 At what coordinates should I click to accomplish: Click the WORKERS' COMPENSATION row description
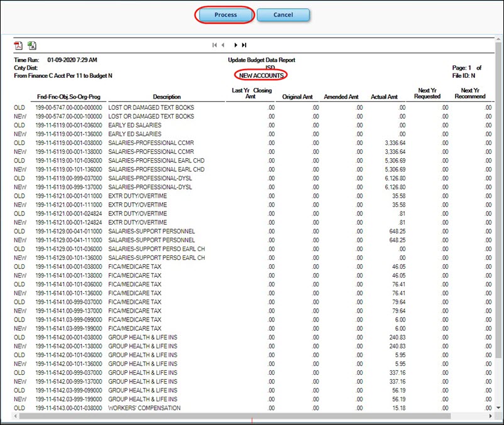click(143, 408)
